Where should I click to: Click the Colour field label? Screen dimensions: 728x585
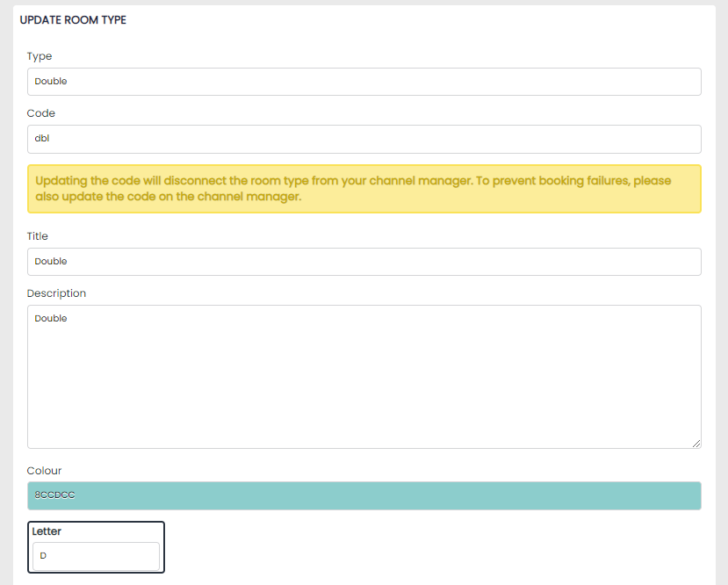point(44,471)
